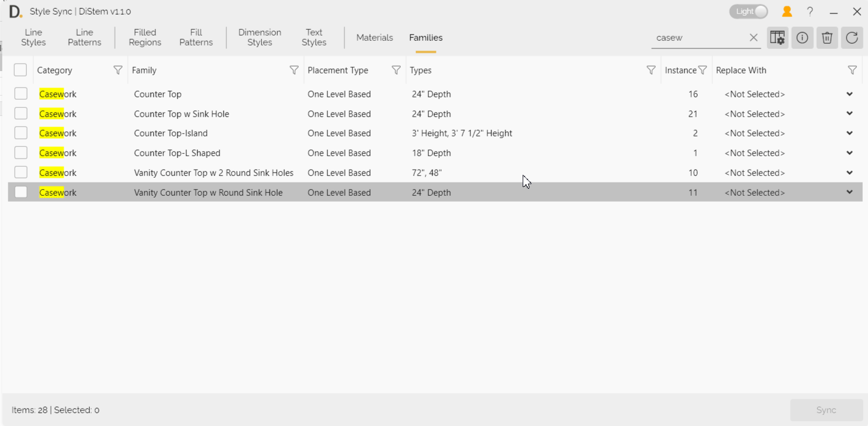Click the Sync button
This screenshot has height=426, width=868.
pyautogui.click(x=826, y=410)
